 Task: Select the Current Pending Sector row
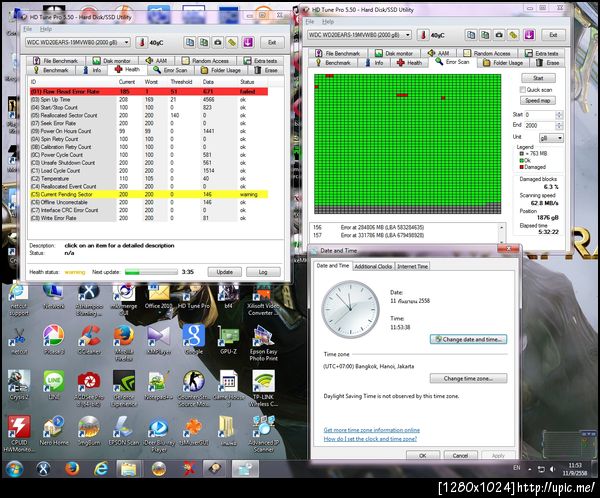[x=149, y=194]
